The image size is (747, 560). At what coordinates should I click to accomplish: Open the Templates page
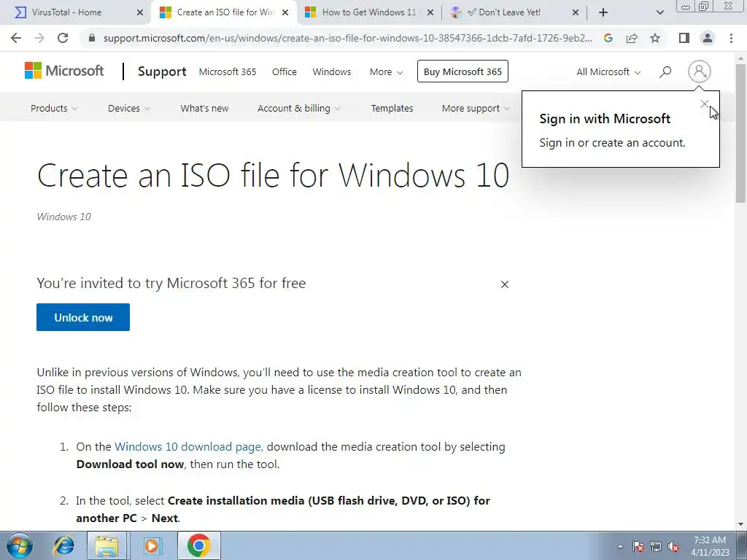click(392, 108)
